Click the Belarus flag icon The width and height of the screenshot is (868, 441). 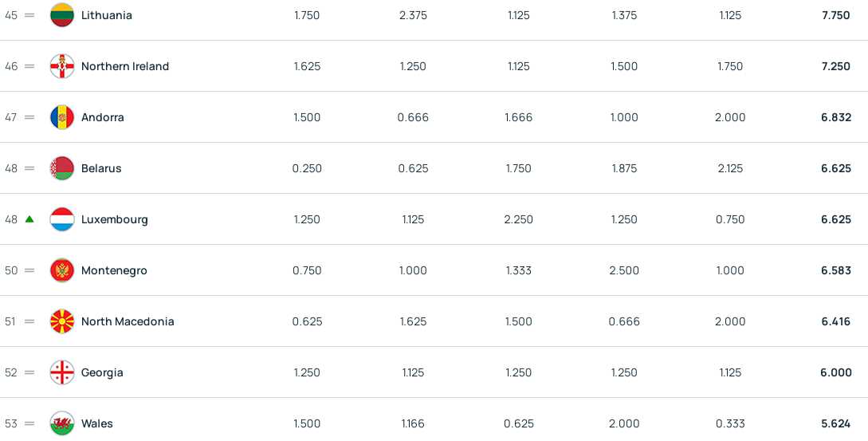pos(62,168)
